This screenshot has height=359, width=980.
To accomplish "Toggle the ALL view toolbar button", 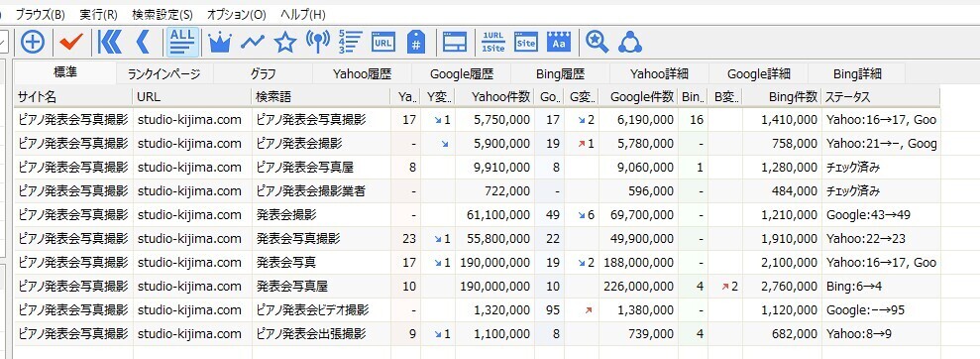I will pyautogui.click(x=182, y=42).
